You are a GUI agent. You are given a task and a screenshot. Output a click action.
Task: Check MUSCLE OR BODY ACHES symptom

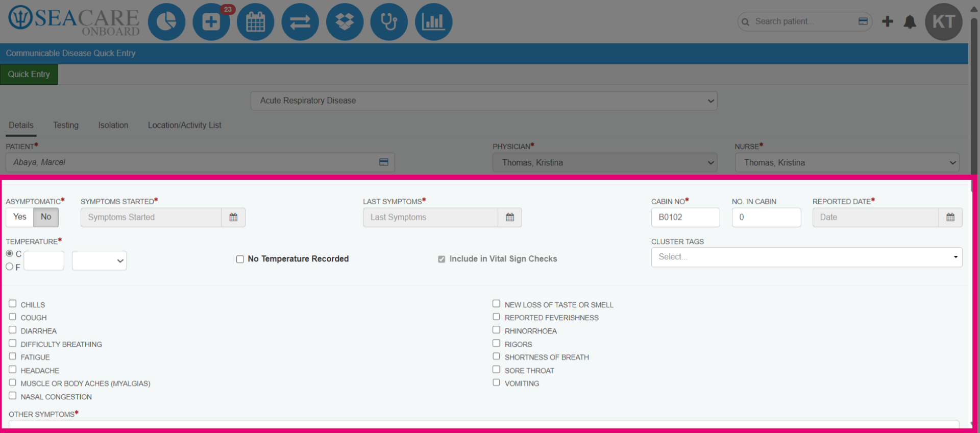click(x=13, y=382)
